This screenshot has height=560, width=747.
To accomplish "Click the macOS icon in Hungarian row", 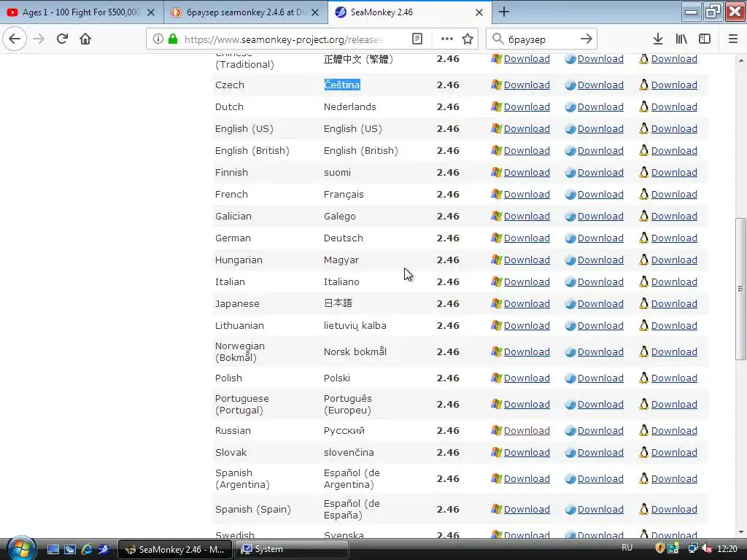I will point(570,260).
